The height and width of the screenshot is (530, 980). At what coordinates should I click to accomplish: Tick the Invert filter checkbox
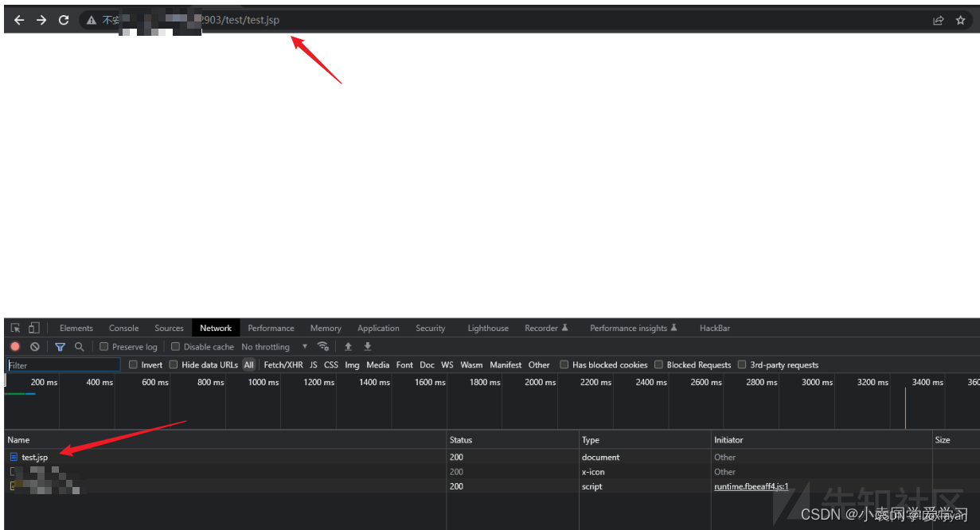(x=133, y=365)
